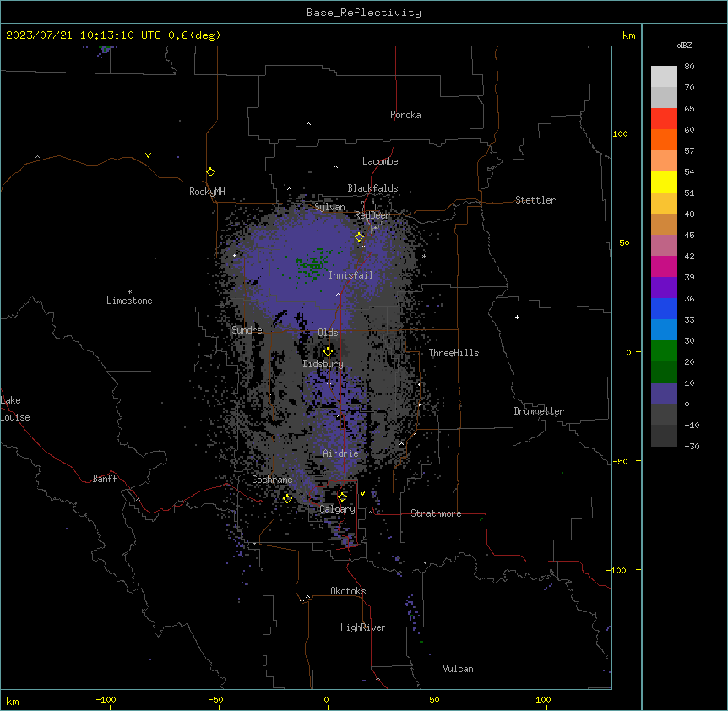
Task: Select the yellow diamond marker above Calgary label
Action: [x=343, y=497]
